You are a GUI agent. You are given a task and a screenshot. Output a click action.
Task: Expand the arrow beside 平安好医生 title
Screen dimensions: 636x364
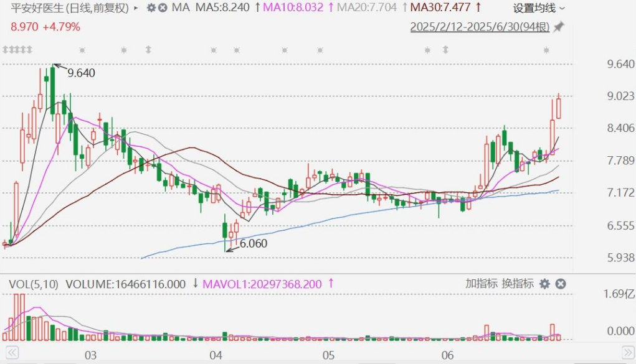pyautogui.click(x=136, y=9)
